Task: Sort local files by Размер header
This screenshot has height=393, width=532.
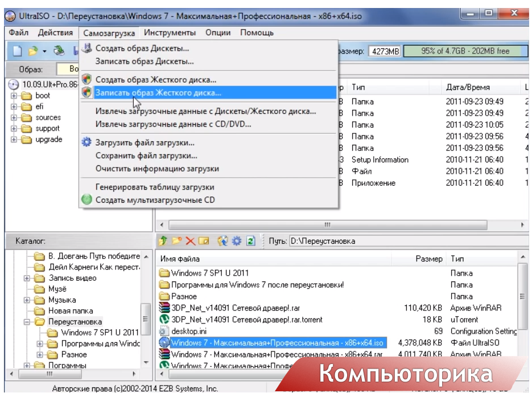Action: pyautogui.click(x=419, y=259)
